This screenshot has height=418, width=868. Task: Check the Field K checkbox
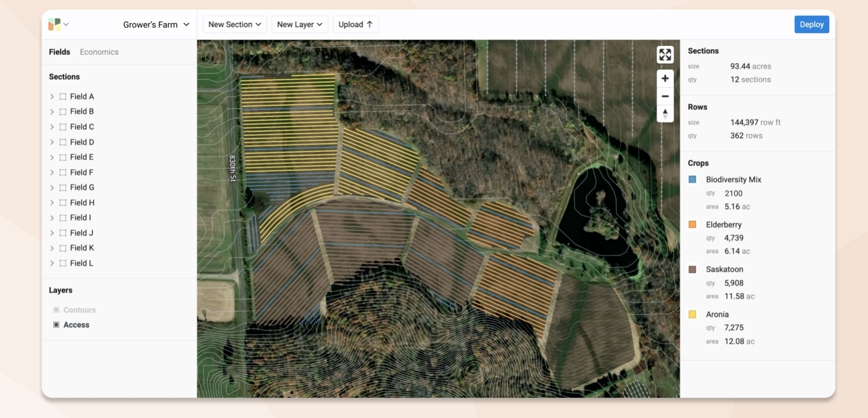pos(63,248)
